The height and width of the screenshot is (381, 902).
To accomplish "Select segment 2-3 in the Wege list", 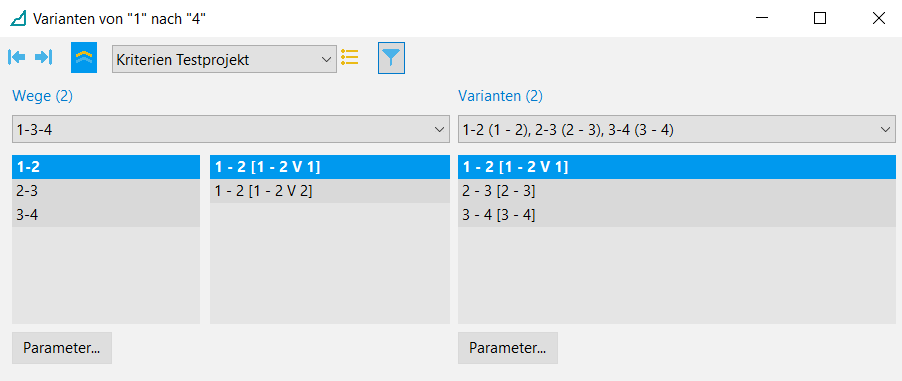I will click(x=106, y=191).
